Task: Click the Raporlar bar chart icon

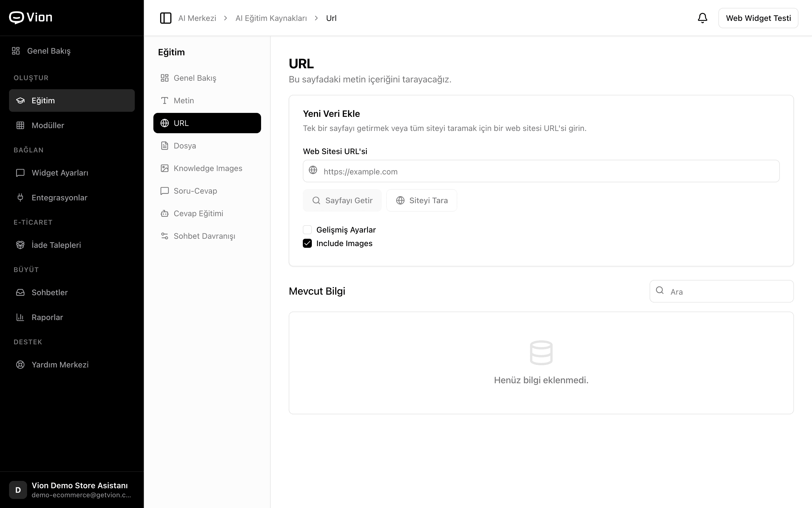Action: tap(20, 317)
